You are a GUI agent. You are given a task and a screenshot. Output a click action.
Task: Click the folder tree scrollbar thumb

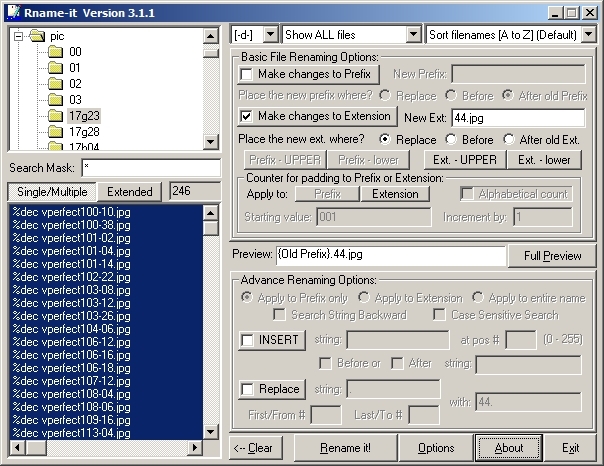click(x=210, y=52)
